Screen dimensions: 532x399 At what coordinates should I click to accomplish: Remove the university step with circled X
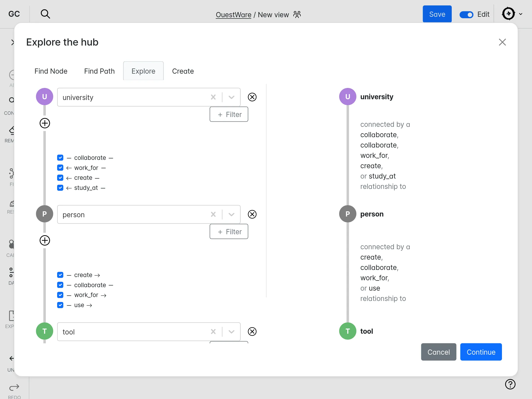coord(252,97)
